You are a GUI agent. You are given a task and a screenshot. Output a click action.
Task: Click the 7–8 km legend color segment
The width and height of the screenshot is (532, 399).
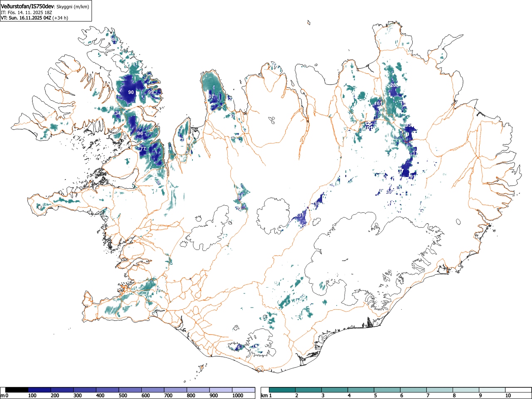439,390
